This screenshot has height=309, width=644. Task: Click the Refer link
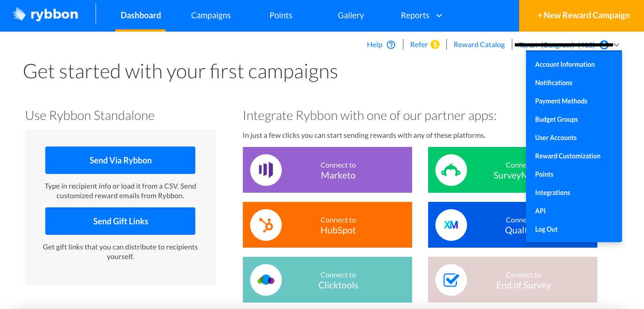419,45
